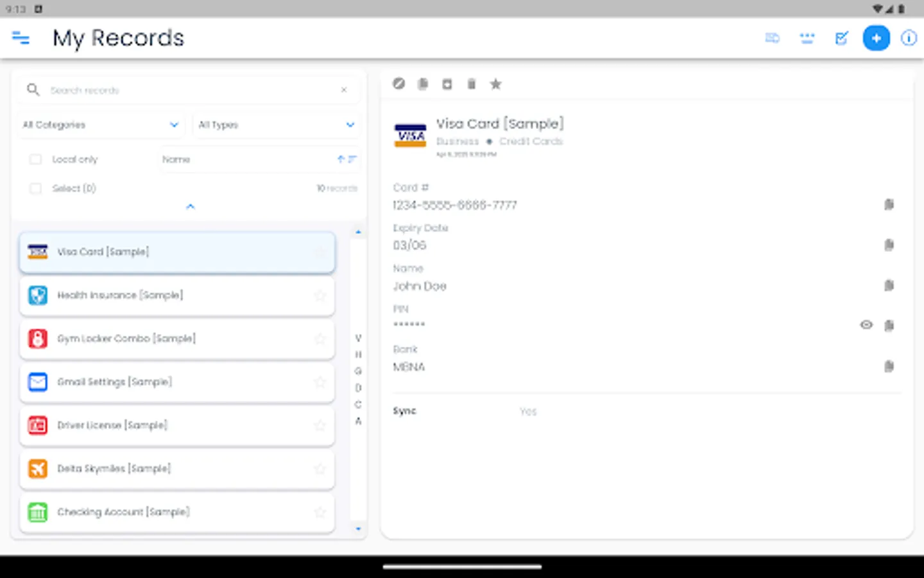
Task: Open the All Categories dropdown
Action: tap(100, 125)
